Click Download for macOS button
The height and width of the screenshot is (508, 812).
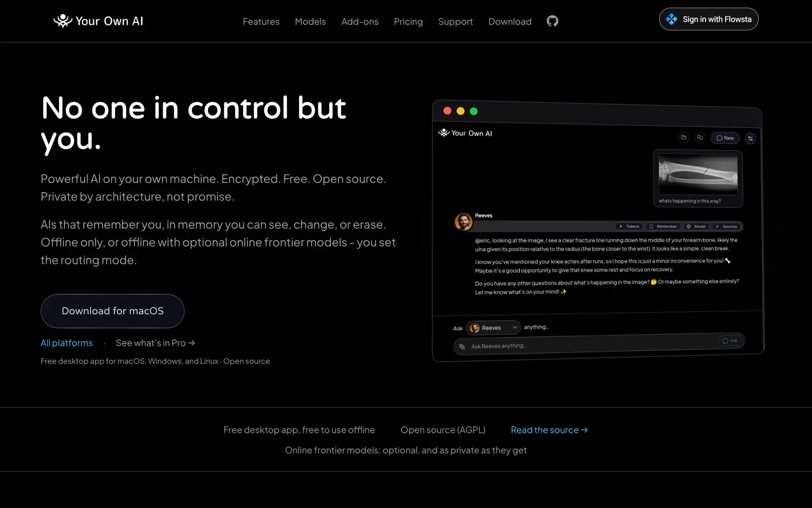pos(112,311)
